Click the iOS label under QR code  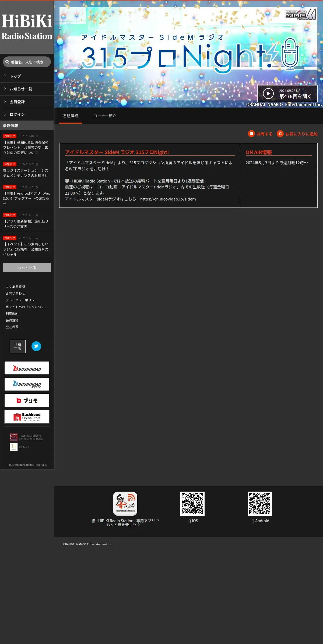pos(193,521)
